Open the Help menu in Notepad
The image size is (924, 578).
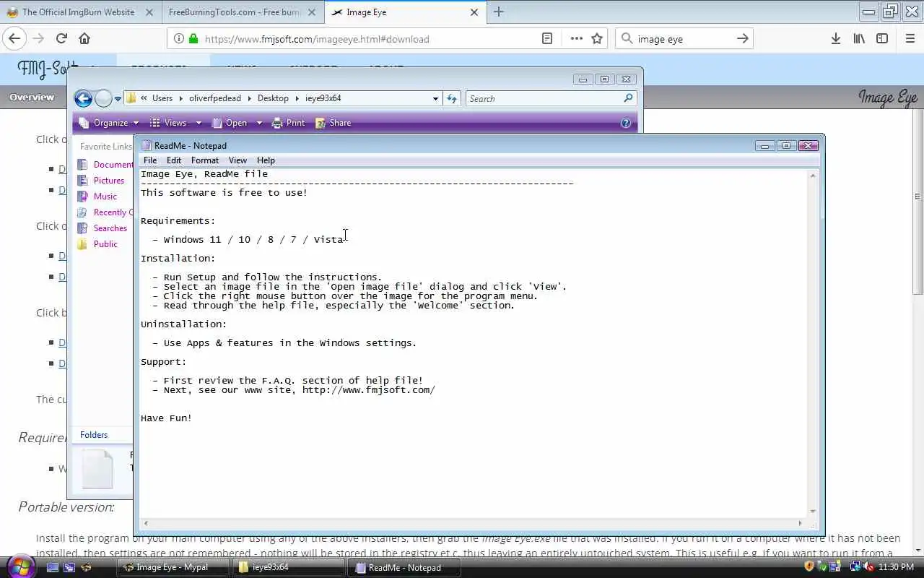[x=266, y=160]
